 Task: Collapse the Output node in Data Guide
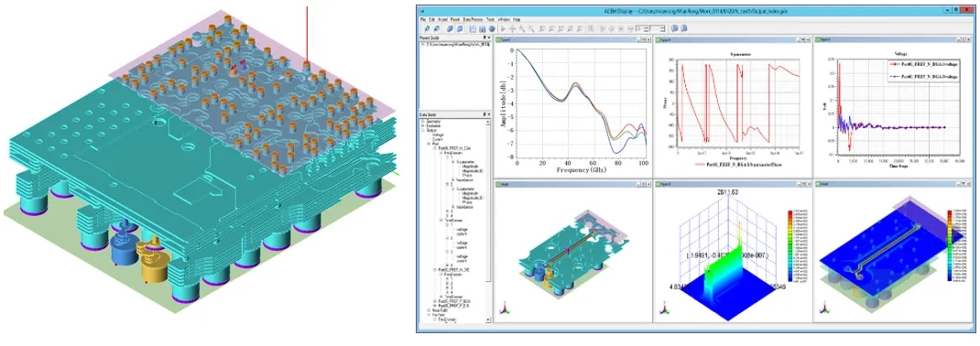(422, 130)
